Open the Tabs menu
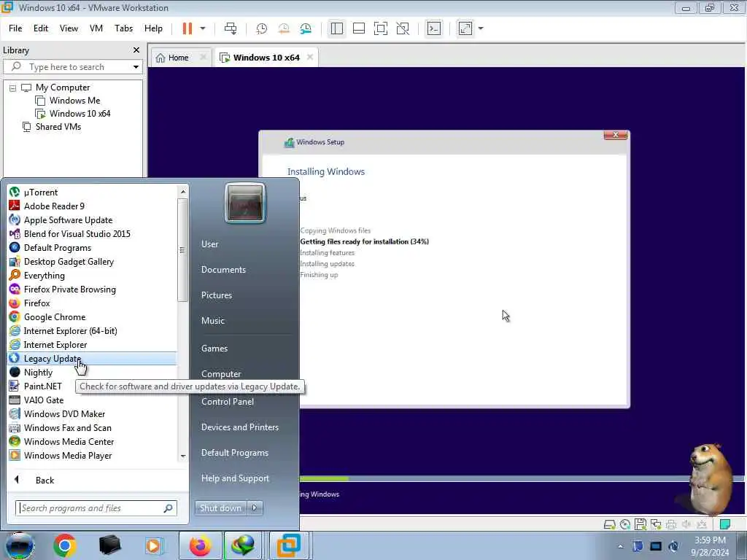Image resolution: width=747 pixels, height=560 pixels. pos(123,28)
